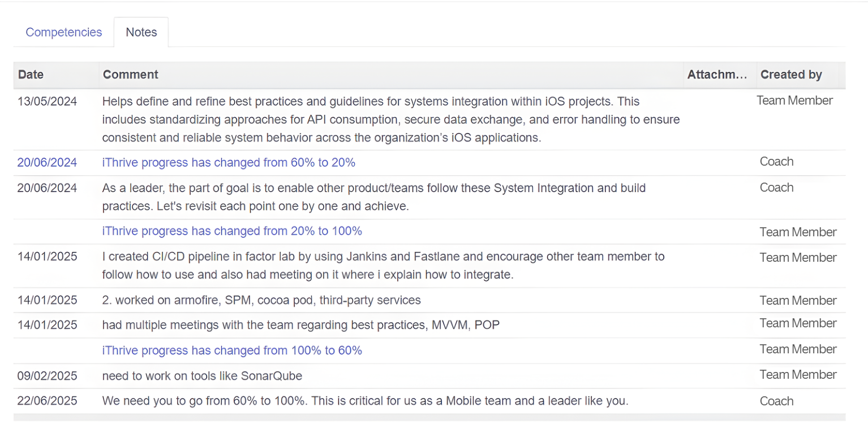The image size is (868, 424).
Task: Select the CI/CD pipeline comment
Action: [383, 266]
